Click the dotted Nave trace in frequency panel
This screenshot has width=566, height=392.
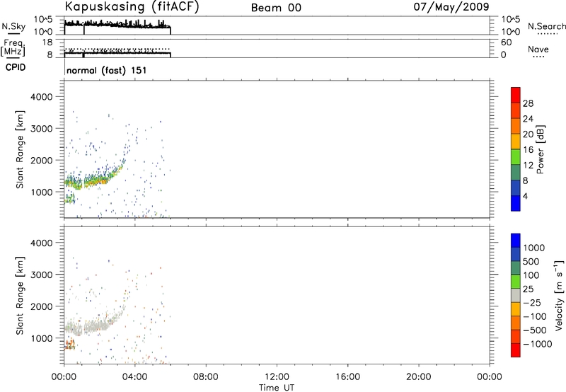pos(117,49)
